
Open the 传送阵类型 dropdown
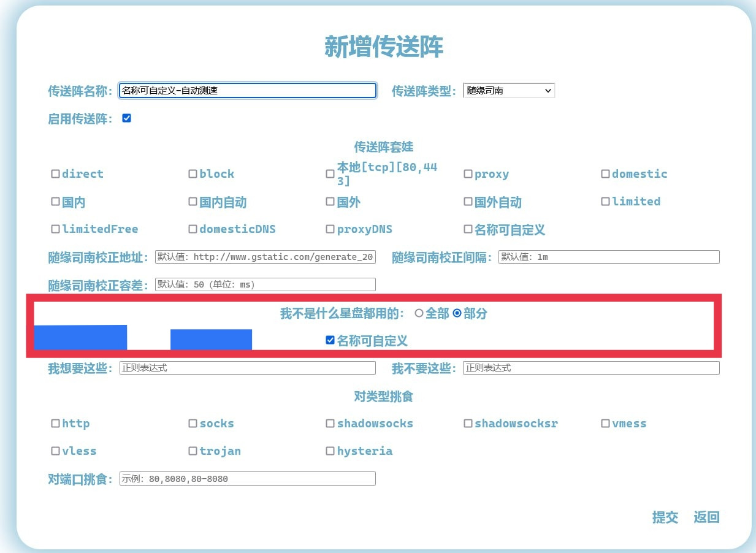[x=508, y=91]
